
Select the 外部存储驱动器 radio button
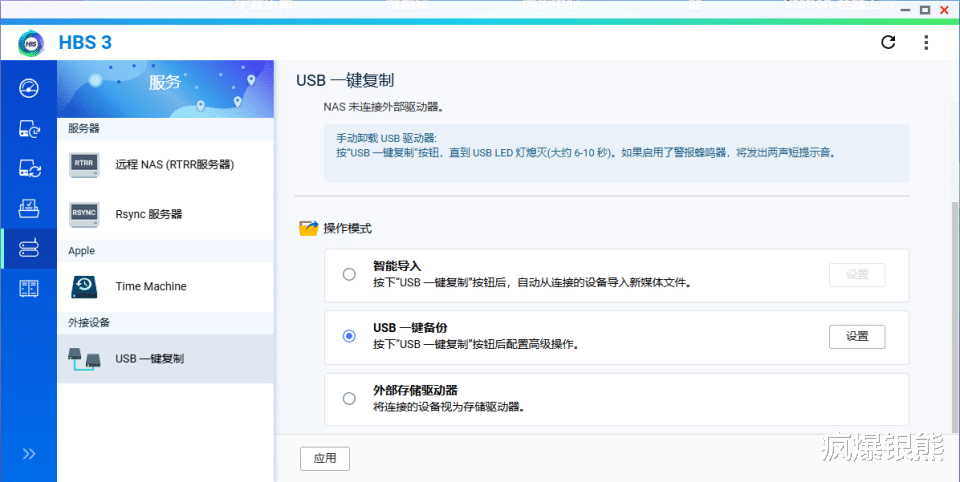click(349, 399)
